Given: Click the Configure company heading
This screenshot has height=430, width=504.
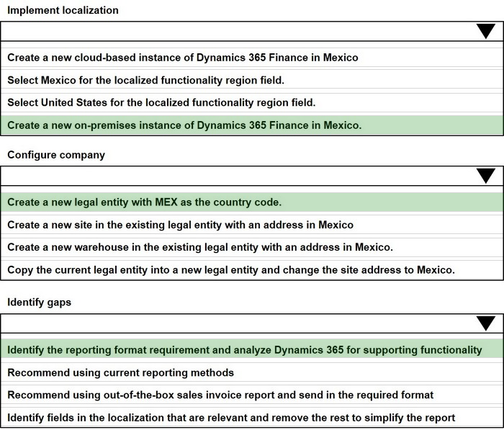Looking at the screenshot, I should coord(56,155).
